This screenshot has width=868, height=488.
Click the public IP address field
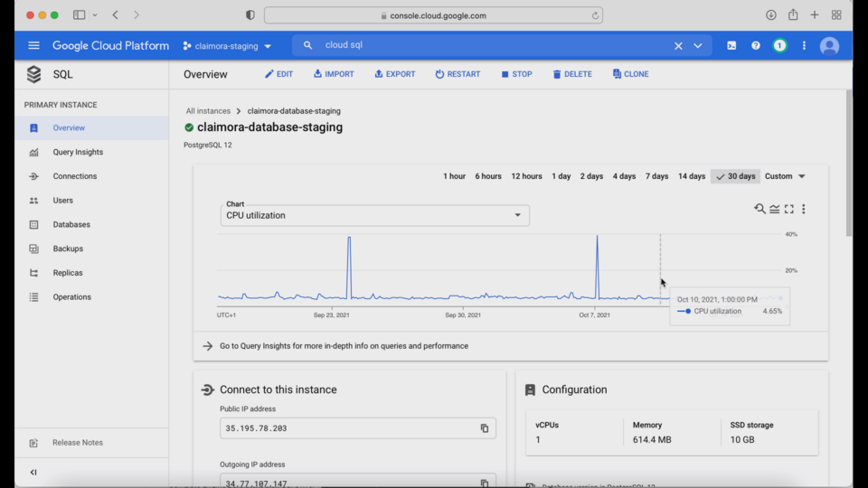pos(358,428)
